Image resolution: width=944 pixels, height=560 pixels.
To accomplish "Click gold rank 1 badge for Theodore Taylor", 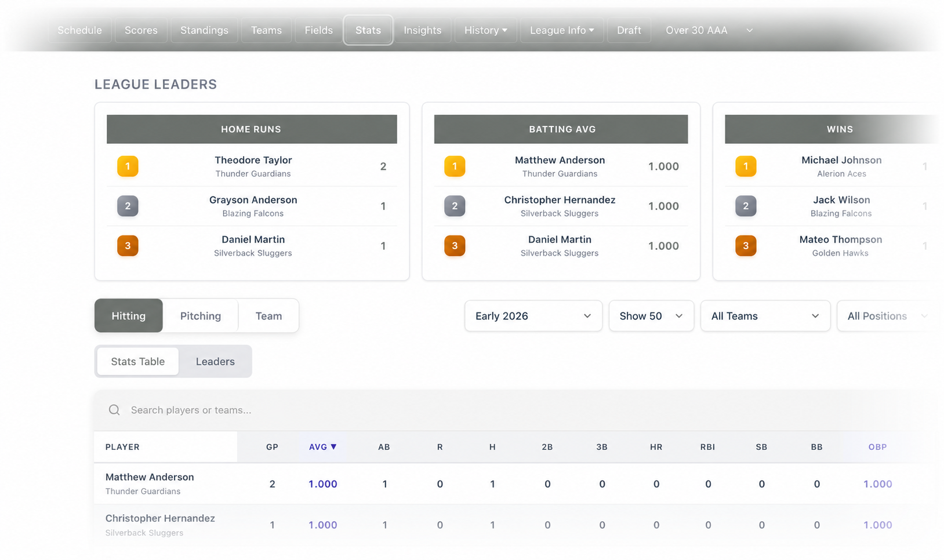I will coord(128,166).
